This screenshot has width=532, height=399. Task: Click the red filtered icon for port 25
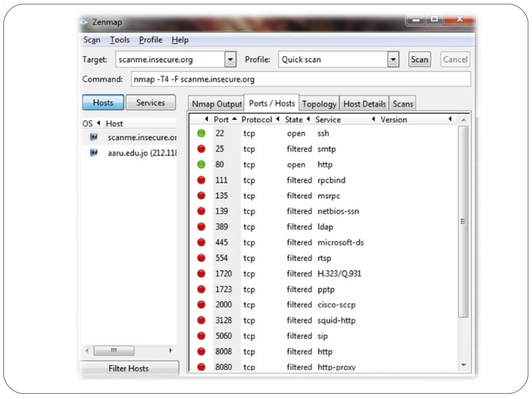click(x=201, y=149)
